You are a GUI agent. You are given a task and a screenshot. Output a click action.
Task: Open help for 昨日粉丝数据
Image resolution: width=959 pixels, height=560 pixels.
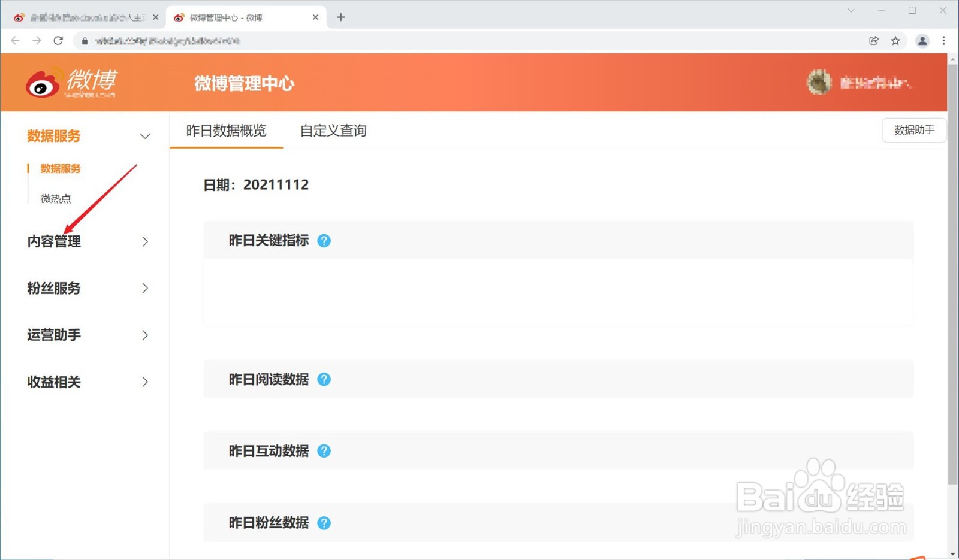point(324,523)
